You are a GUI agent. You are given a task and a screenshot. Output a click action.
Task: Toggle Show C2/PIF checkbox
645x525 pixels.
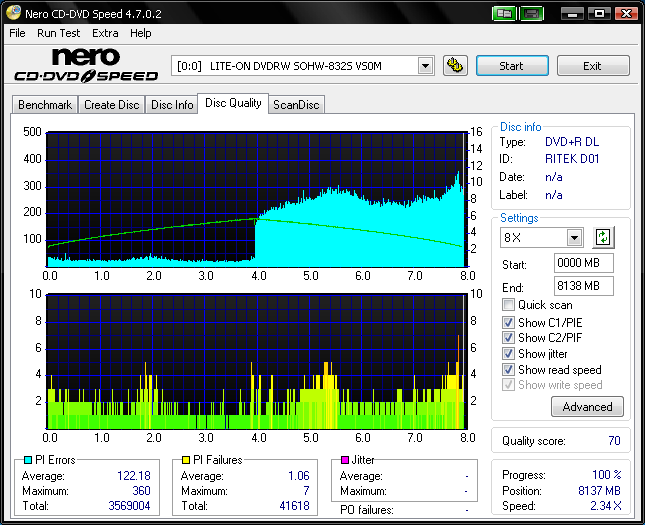point(508,337)
